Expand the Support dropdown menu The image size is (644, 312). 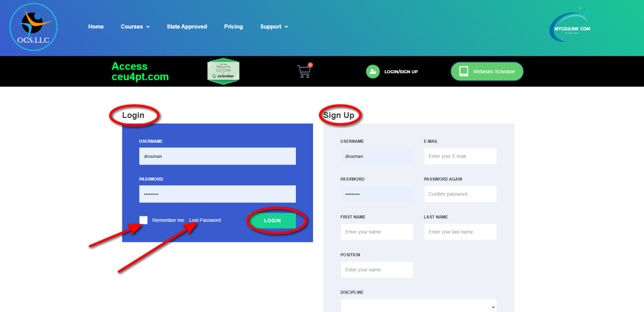tap(274, 27)
